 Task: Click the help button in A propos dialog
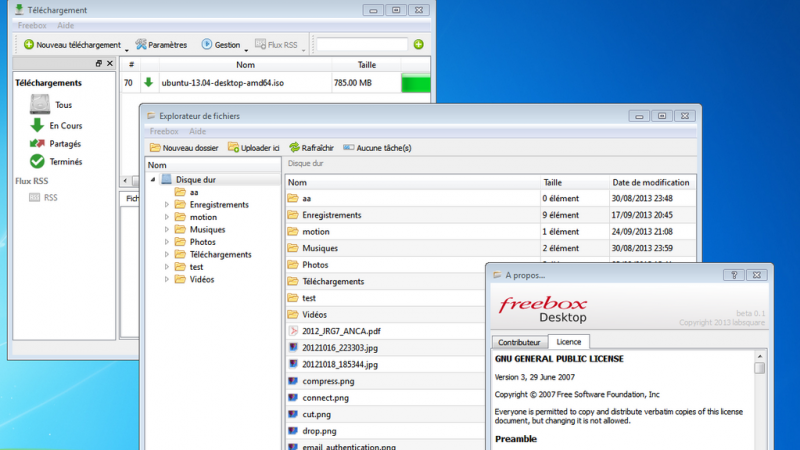pyautogui.click(x=734, y=275)
